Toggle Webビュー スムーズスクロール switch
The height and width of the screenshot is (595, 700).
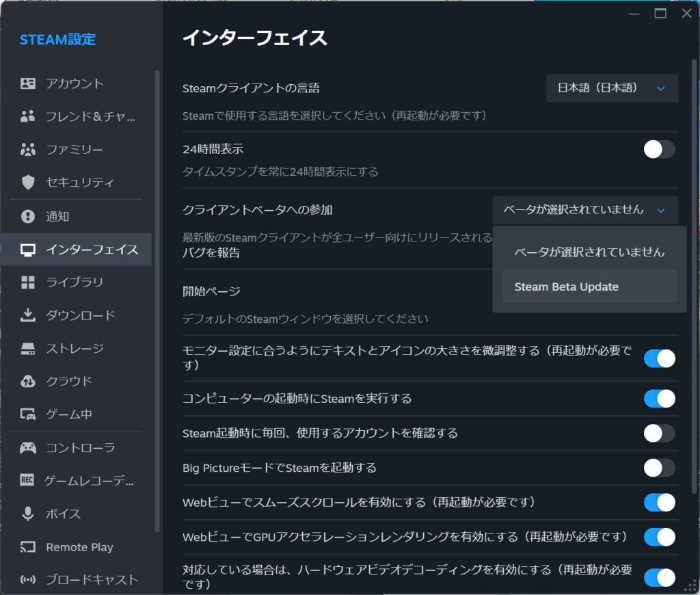[x=659, y=503]
